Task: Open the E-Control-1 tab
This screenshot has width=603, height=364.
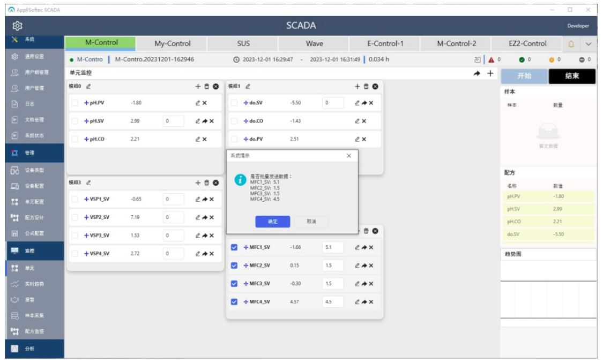Action: [385, 44]
